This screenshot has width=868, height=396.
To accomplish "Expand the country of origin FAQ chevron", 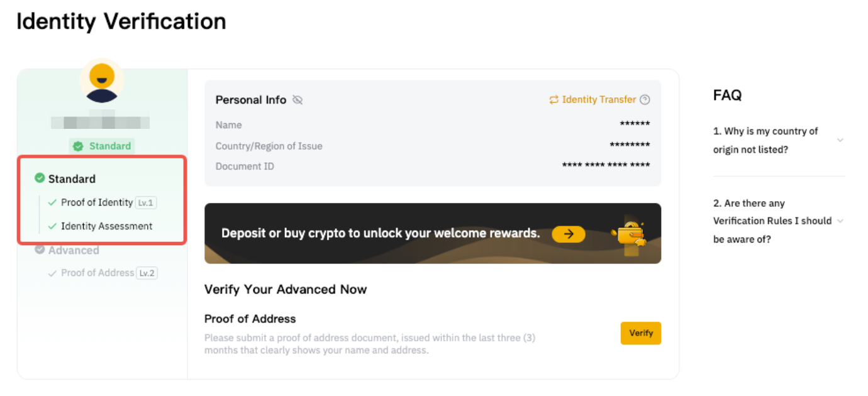I will point(840,140).
